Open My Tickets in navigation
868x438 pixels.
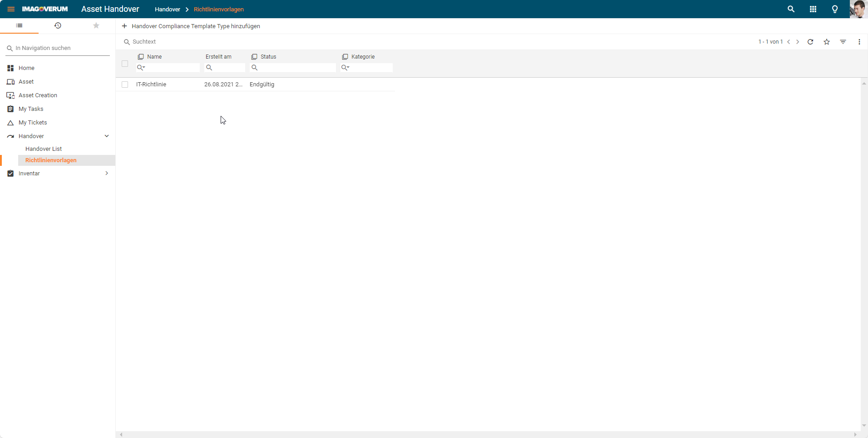(x=33, y=123)
